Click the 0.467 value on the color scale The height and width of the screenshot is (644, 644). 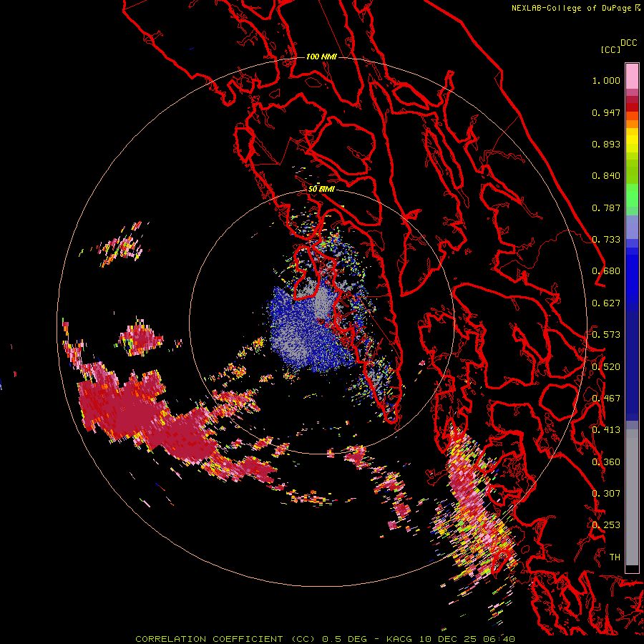coord(606,399)
